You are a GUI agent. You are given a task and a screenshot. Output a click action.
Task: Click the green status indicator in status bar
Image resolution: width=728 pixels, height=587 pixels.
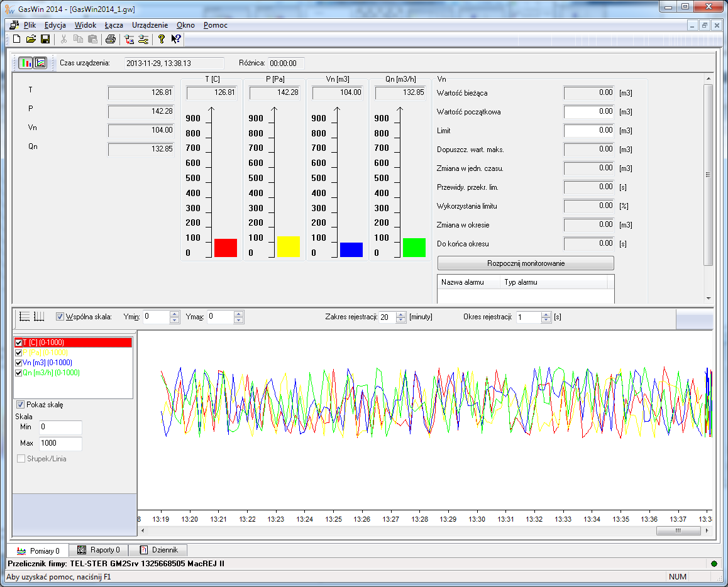click(714, 564)
